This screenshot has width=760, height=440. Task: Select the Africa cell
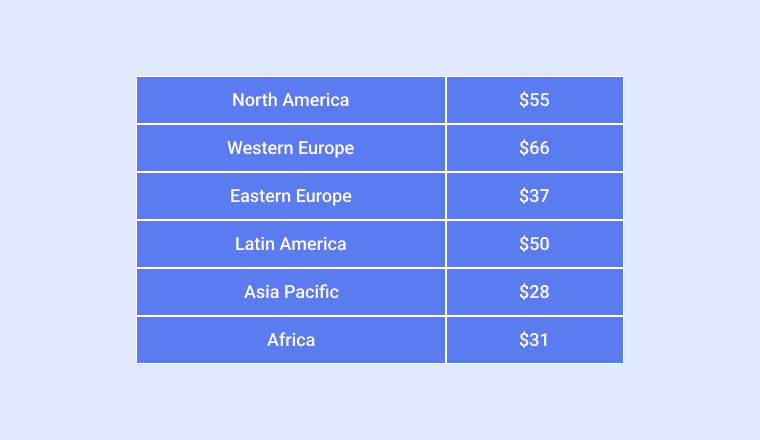coord(291,340)
